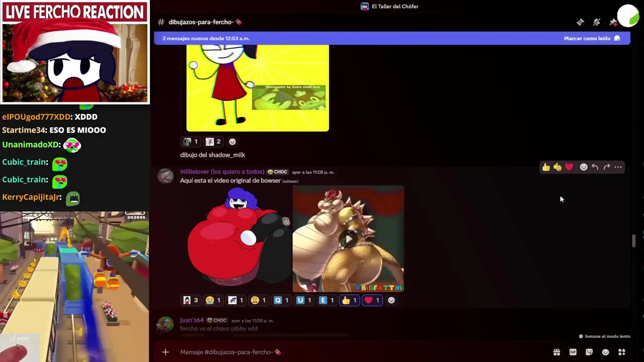
Task: Toggle the muted notification bell icon
Action: [x=597, y=22]
